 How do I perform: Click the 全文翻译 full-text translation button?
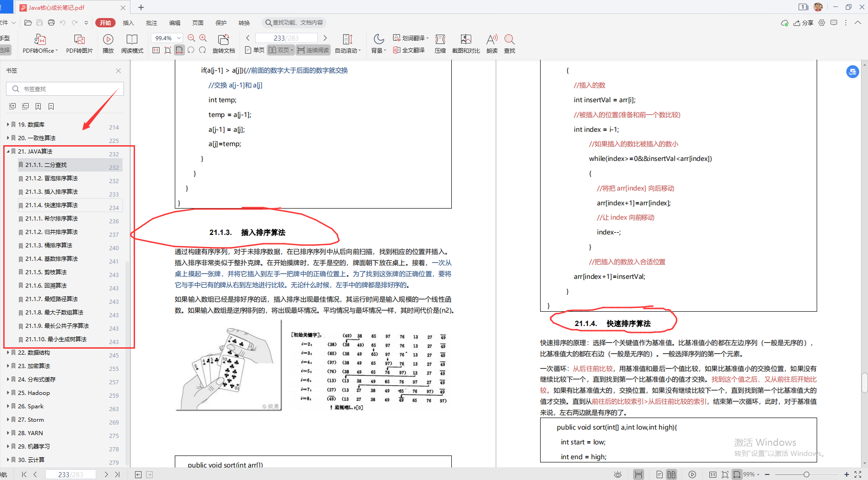(409, 50)
